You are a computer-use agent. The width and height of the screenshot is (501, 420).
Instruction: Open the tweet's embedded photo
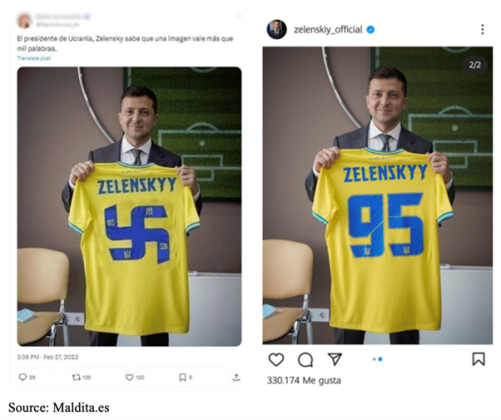click(129, 206)
